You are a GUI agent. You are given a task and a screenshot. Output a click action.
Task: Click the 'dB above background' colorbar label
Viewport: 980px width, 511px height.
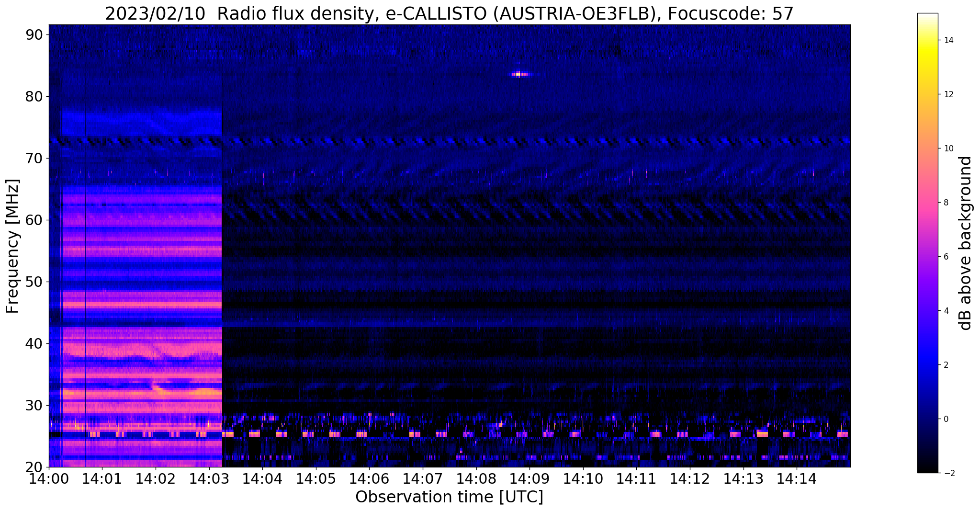(966, 243)
